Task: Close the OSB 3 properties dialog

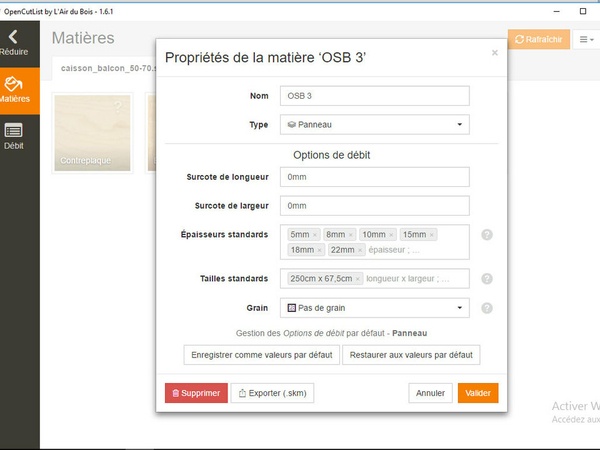Action: tap(494, 53)
